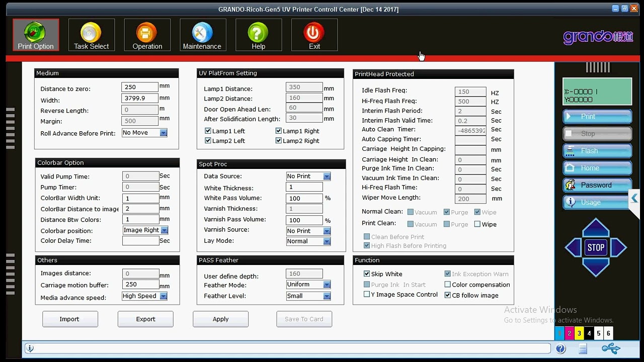
Task: Focus the Carriage motion buffer field
Action: click(x=141, y=285)
